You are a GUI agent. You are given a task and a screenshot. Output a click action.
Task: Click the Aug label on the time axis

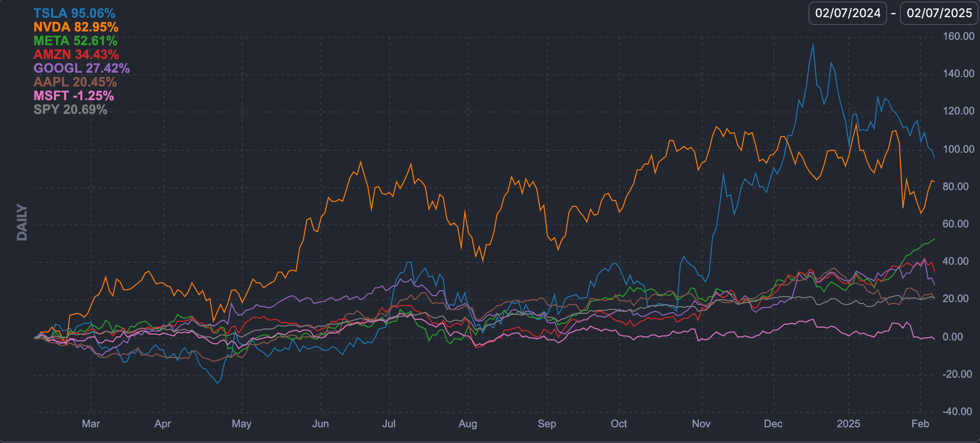(468, 424)
